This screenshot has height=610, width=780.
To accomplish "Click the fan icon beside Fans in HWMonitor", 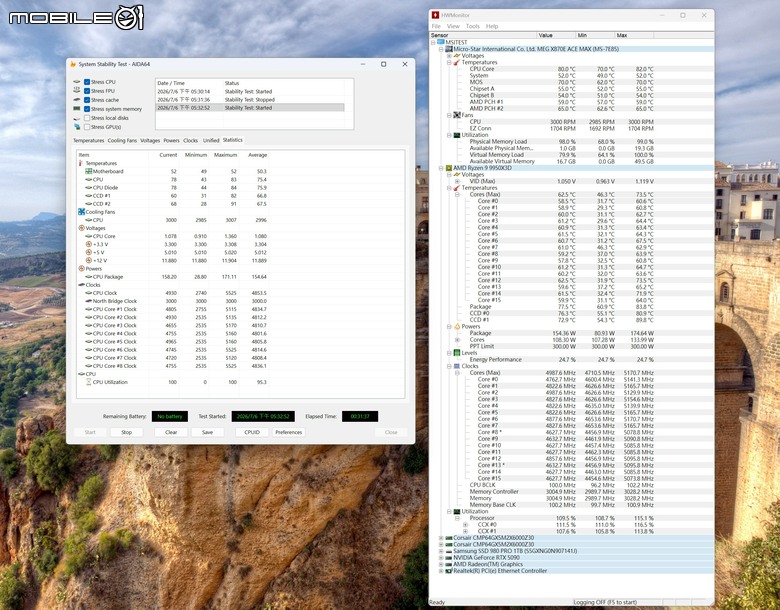I will point(457,115).
